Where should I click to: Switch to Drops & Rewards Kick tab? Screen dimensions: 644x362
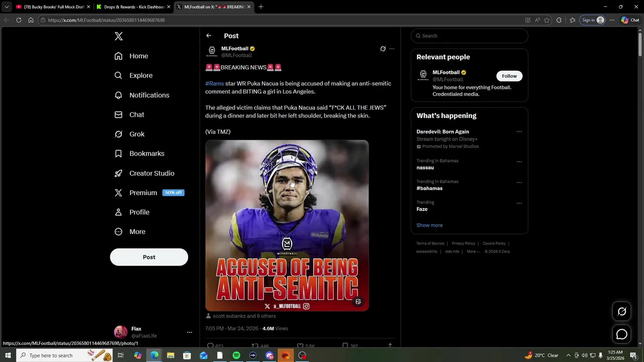click(x=133, y=7)
